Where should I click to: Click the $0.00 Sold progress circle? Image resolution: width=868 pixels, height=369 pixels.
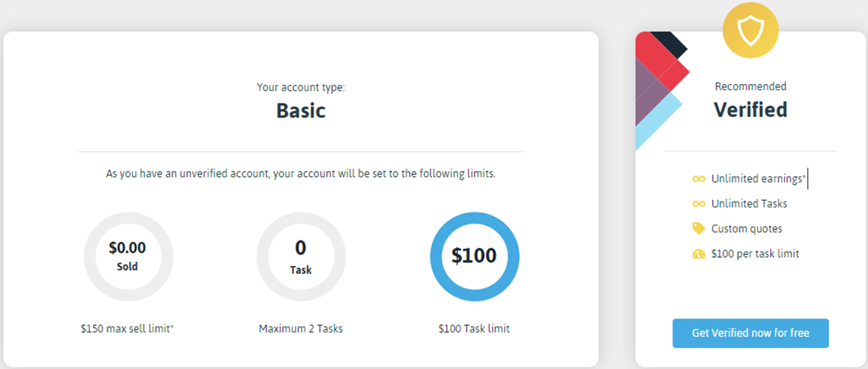click(x=128, y=256)
